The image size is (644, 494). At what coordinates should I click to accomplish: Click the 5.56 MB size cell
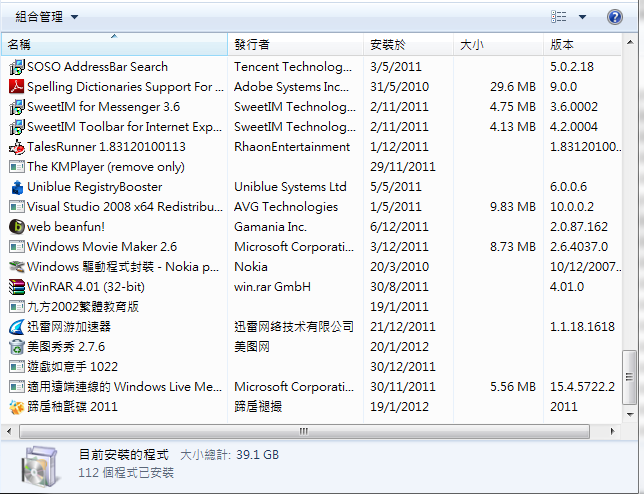[x=513, y=387]
